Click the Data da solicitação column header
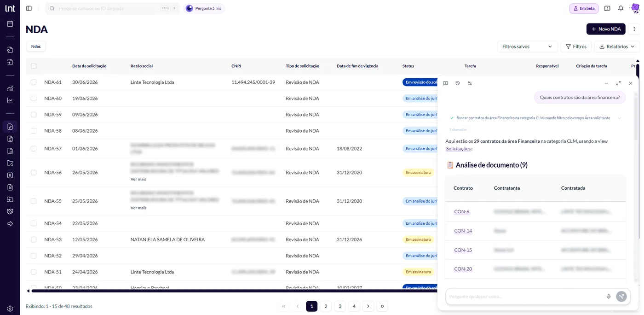 (x=89, y=66)
